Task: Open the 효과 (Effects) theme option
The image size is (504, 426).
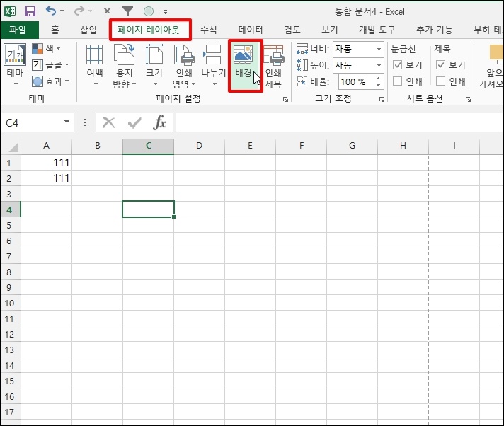Action: pyautogui.click(x=50, y=81)
